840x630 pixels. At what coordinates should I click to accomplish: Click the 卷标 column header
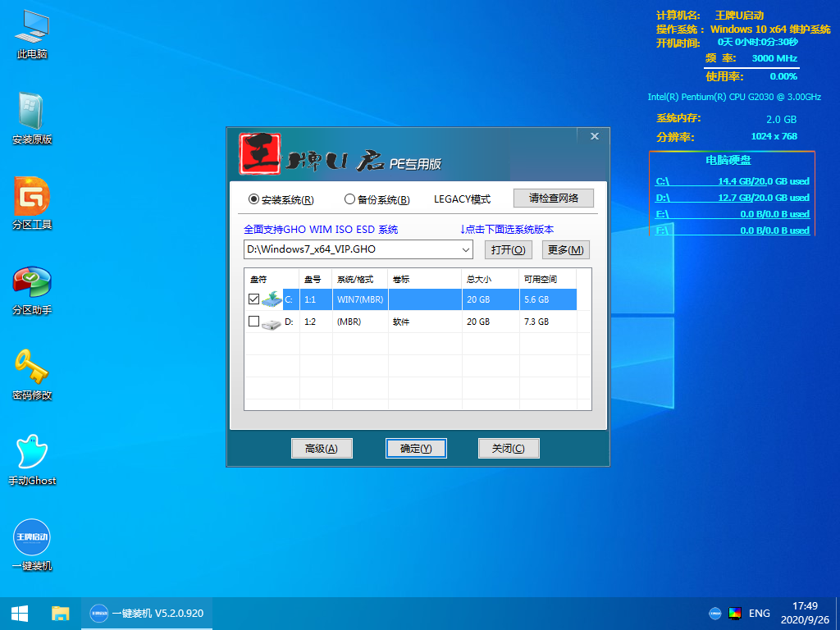425,279
